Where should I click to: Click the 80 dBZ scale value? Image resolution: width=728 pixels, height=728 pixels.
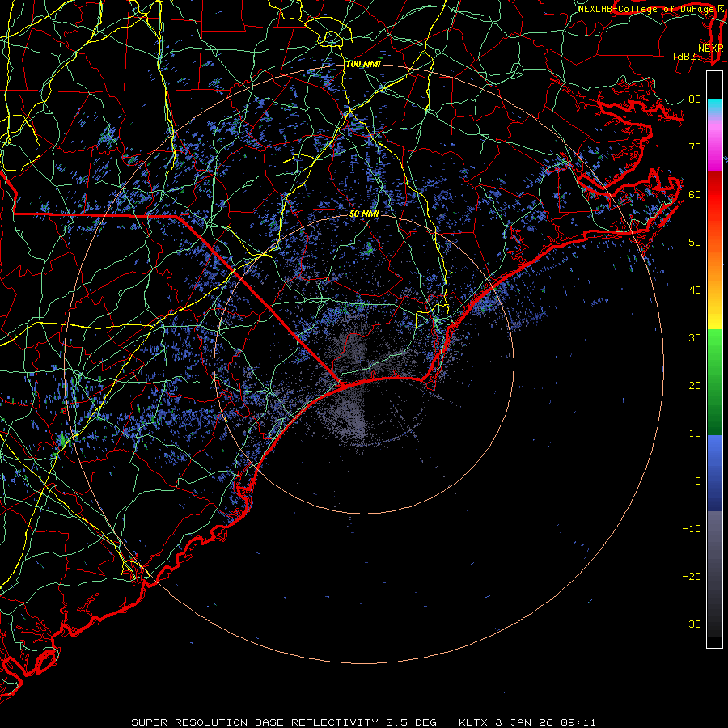[695, 99]
